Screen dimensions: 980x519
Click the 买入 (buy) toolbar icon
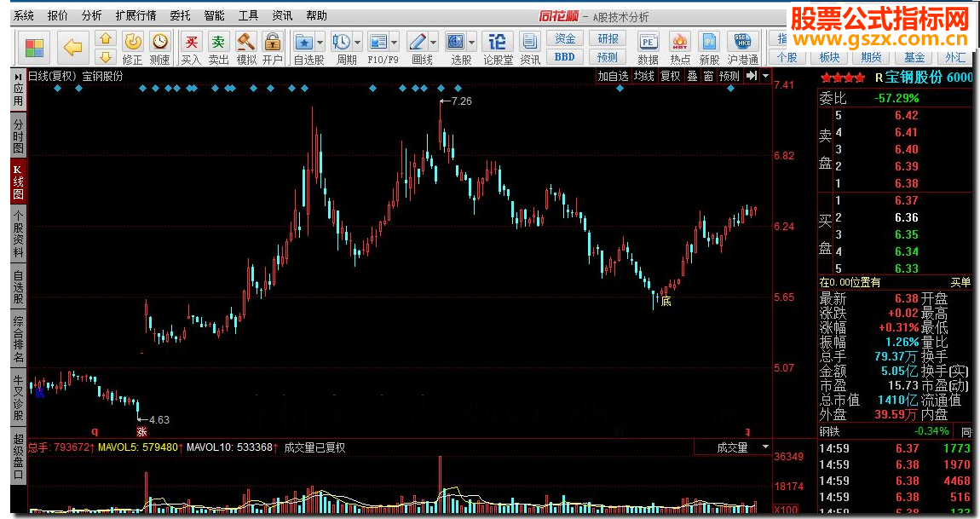pos(192,43)
